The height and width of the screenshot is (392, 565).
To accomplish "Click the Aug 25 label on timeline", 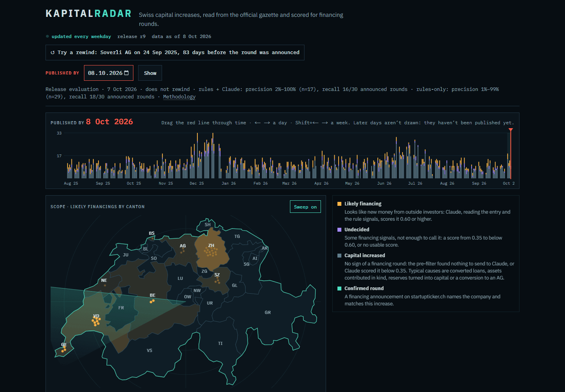I will click(71, 183).
